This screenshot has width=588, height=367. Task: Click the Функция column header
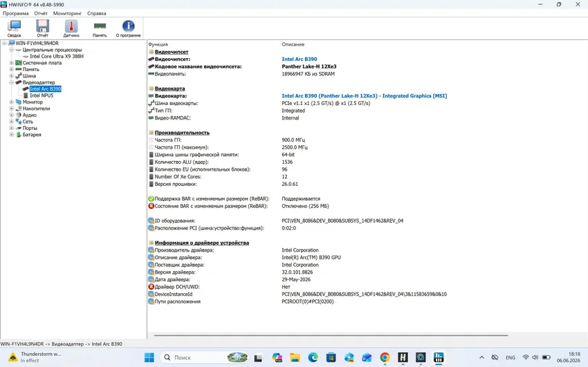coord(158,44)
